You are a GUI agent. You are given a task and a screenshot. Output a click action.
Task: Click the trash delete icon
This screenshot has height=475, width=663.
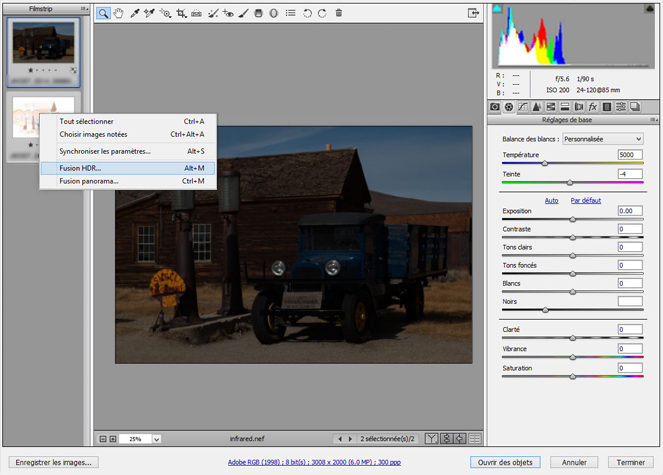point(339,13)
